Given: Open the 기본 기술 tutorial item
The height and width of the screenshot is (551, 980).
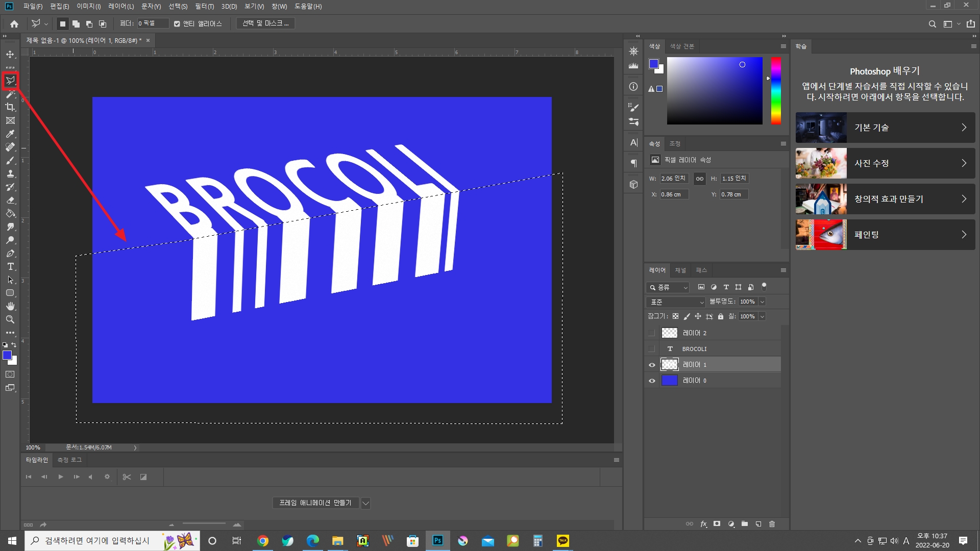Looking at the screenshot, I should point(885,128).
